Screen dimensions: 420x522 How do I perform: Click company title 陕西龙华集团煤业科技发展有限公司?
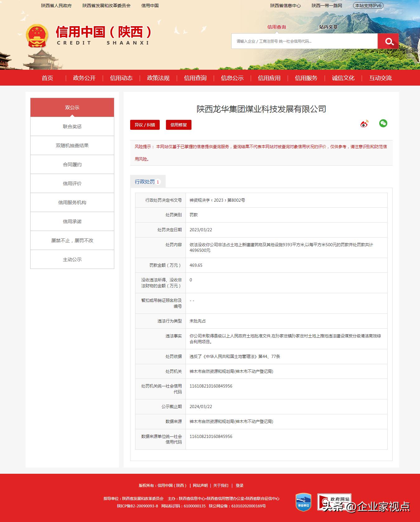[x=261, y=109]
